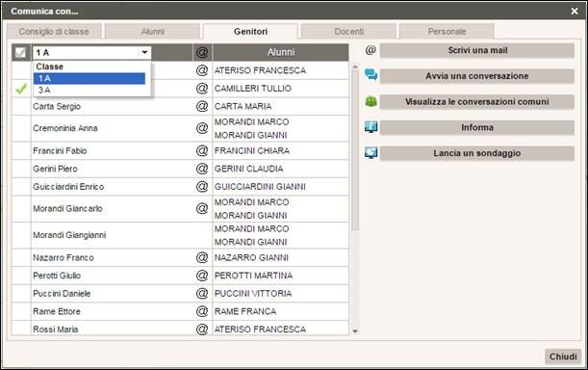Select the parent name Morandi Giancarlo
Screen dimensions: 588x370
click(67, 208)
